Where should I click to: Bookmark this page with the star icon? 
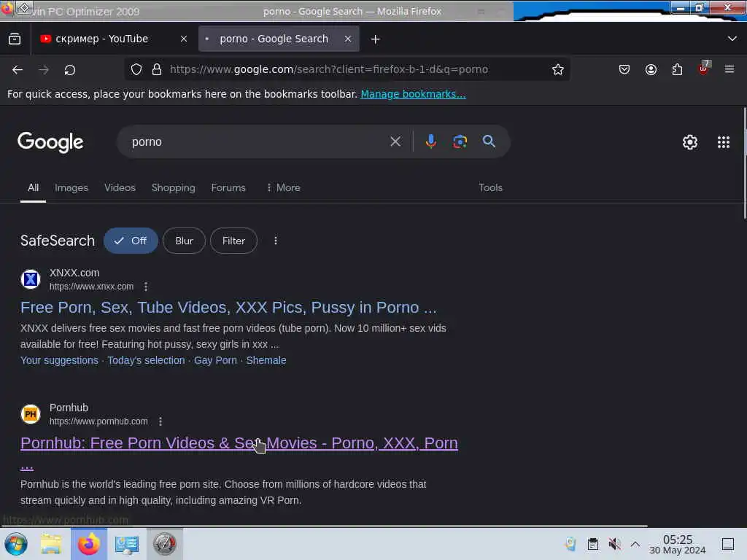[x=558, y=69]
